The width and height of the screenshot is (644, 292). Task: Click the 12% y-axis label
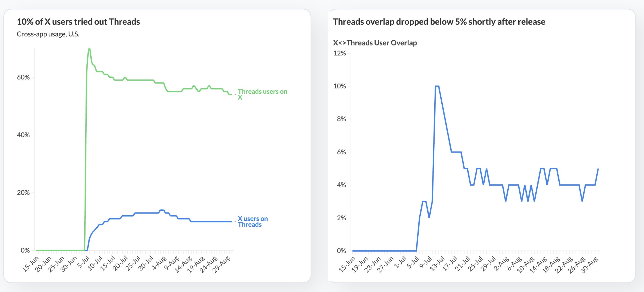340,53
